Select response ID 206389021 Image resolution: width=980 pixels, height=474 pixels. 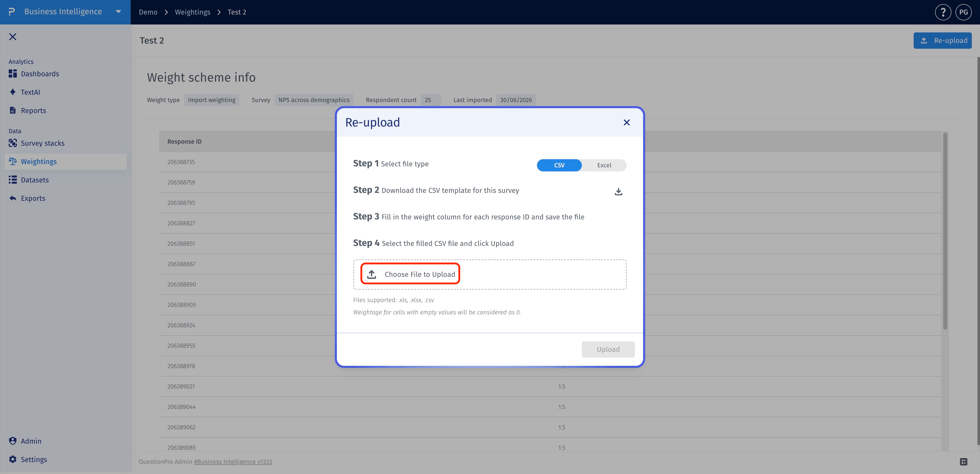click(181, 386)
